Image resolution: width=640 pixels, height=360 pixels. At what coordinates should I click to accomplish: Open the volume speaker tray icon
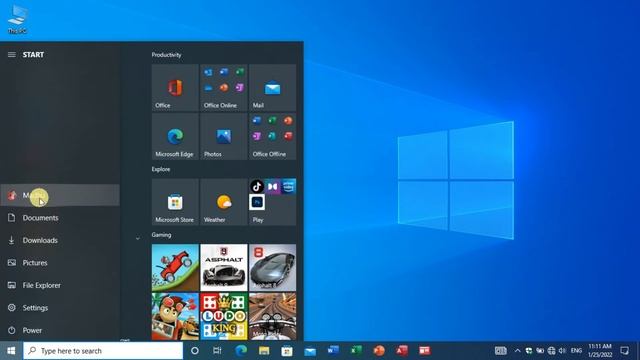(x=562, y=351)
